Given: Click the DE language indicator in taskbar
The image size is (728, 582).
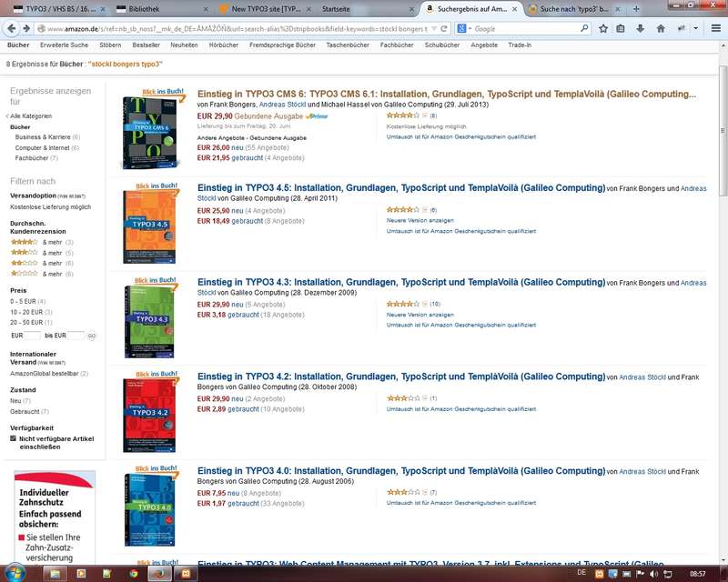Looking at the screenshot, I should pos(581,573).
